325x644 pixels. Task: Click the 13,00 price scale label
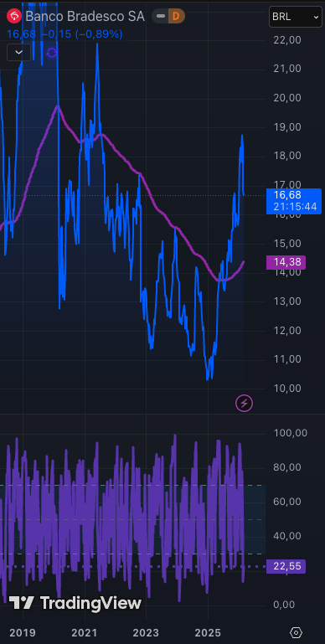[x=287, y=301]
